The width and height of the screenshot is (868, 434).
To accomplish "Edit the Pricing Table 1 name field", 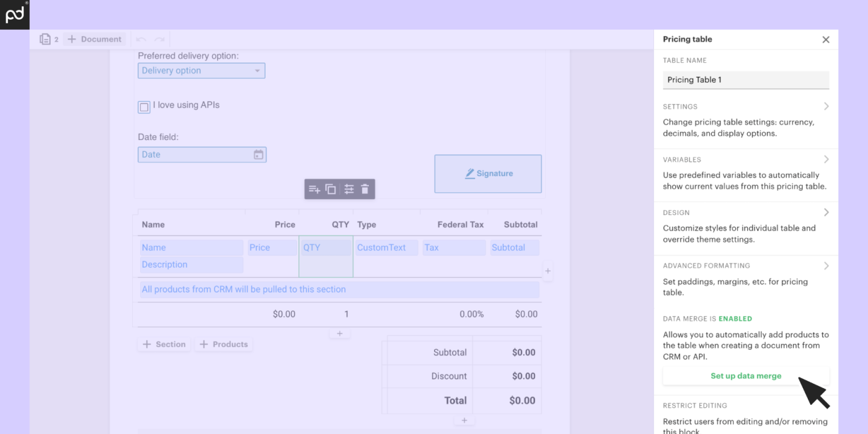I will pos(746,79).
